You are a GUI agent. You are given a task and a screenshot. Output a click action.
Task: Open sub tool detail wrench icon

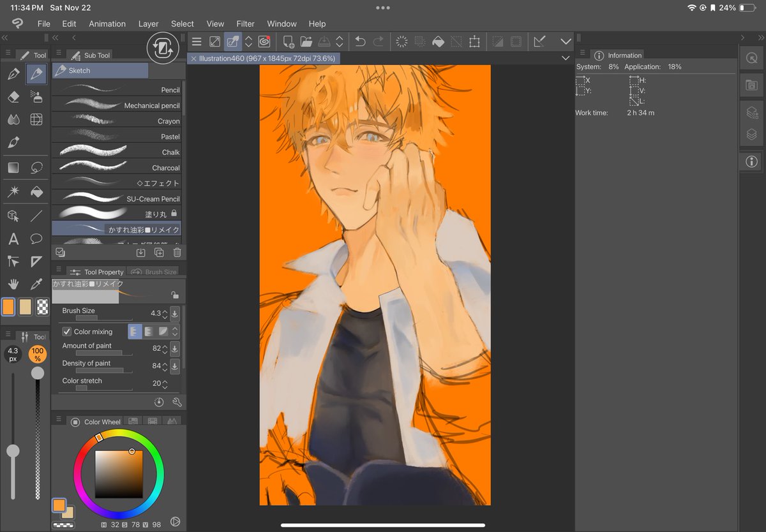point(177,402)
